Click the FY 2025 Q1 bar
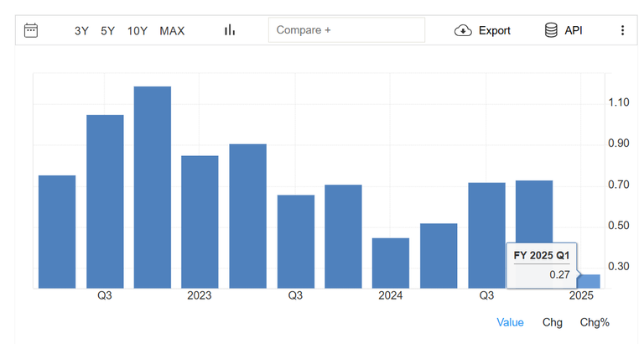644x344 pixels. tap(589, 282)
